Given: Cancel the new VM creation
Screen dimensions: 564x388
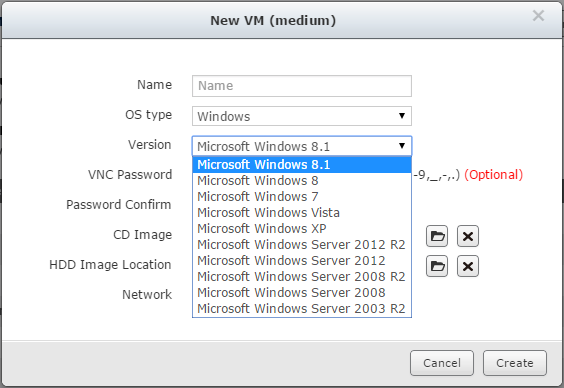Looking at the screenshot, I should [442, 363].
